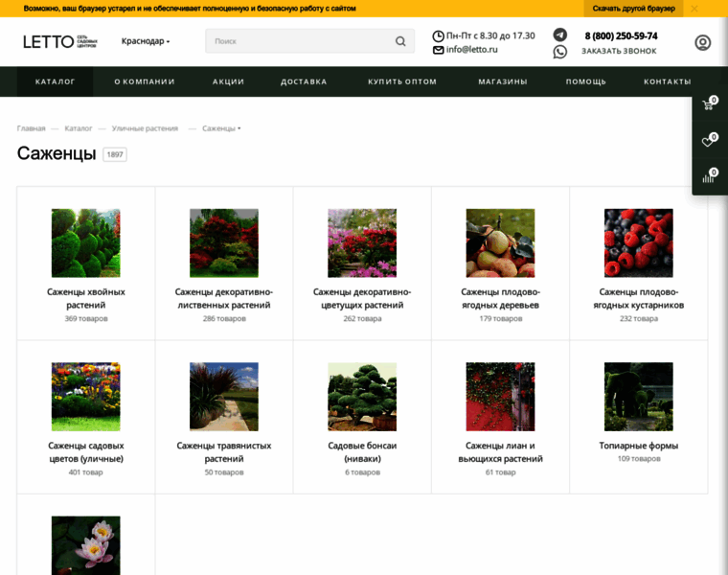Click the Саженцы плодово-ягодных деревьев title
728x575 pixels.
500,299
